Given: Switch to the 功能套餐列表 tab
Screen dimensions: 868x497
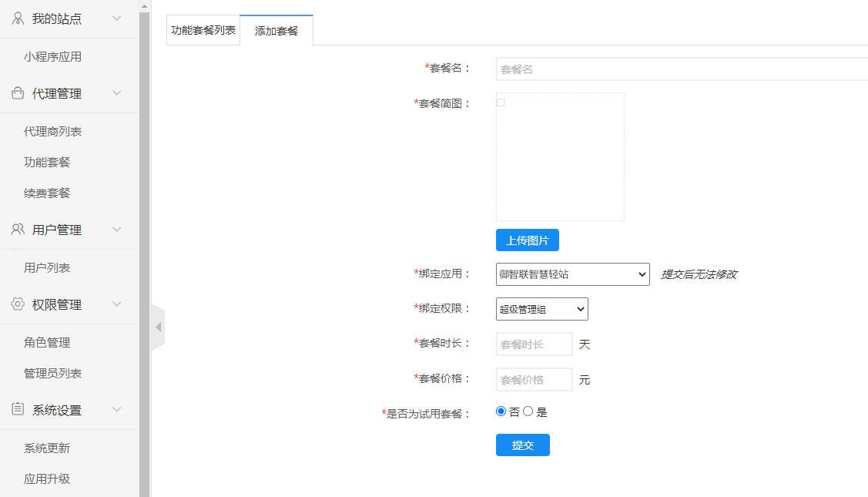Looking at the screenshot, I should click(x=203, y=31).
